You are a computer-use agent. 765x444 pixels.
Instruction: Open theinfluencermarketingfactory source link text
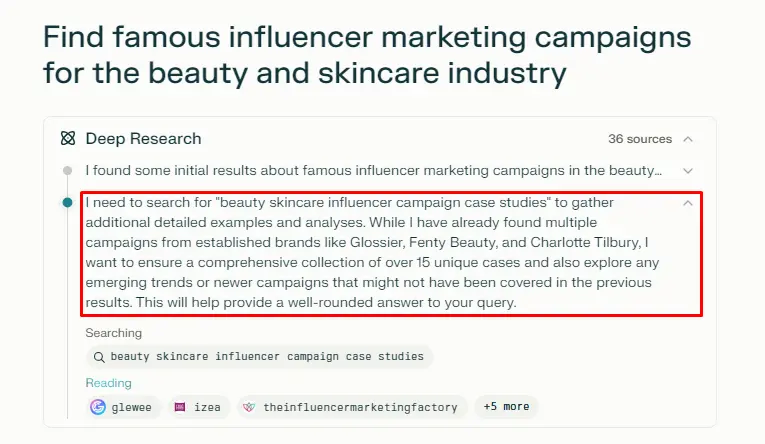[x=361, y=407]
